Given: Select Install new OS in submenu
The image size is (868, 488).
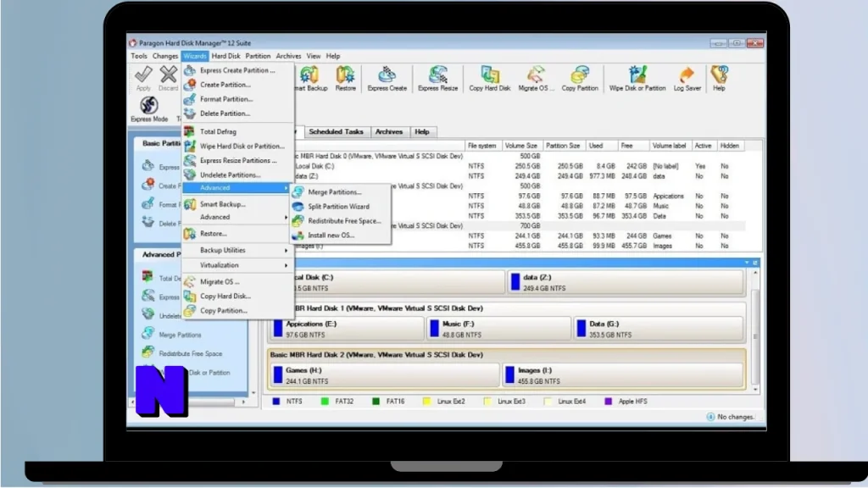Looking at the screenshot, I should click(x=341, y=236).
